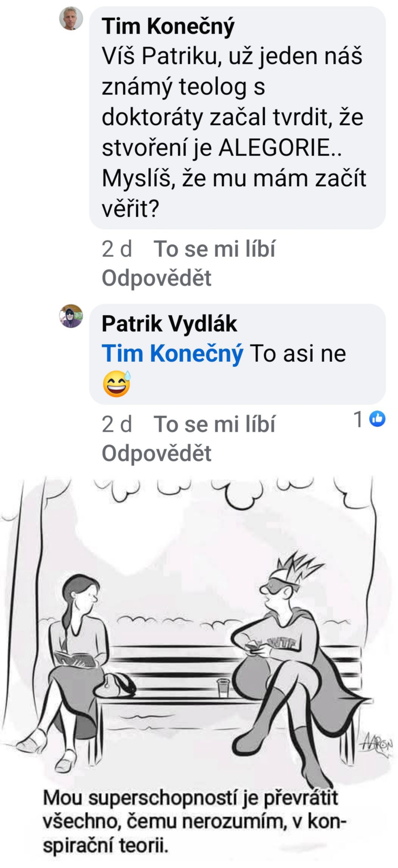Reply to Tim Konečný's comment with 'Odpovědět'

[x=156, y=278]
